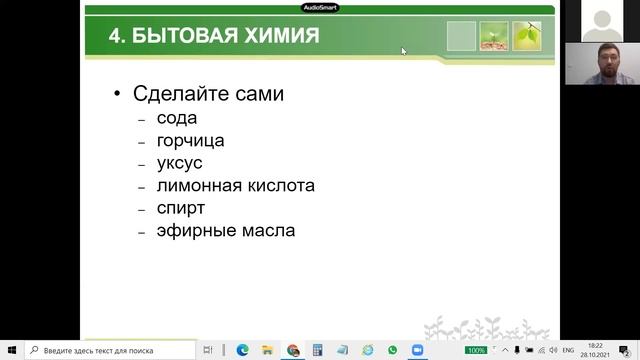The height and width of the screenshot is (360, 640).
Task: Click the seedling picture in slide header
Action: pos(494,36)
